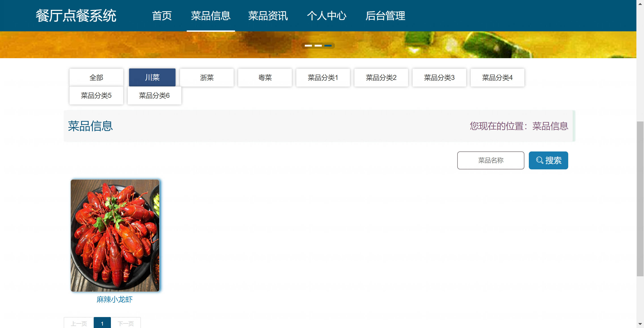Open the 麻辣小龙虾 dish thumbnail
Image resolution: width=644 pixels, height=328 pixels.
(115, 235)
